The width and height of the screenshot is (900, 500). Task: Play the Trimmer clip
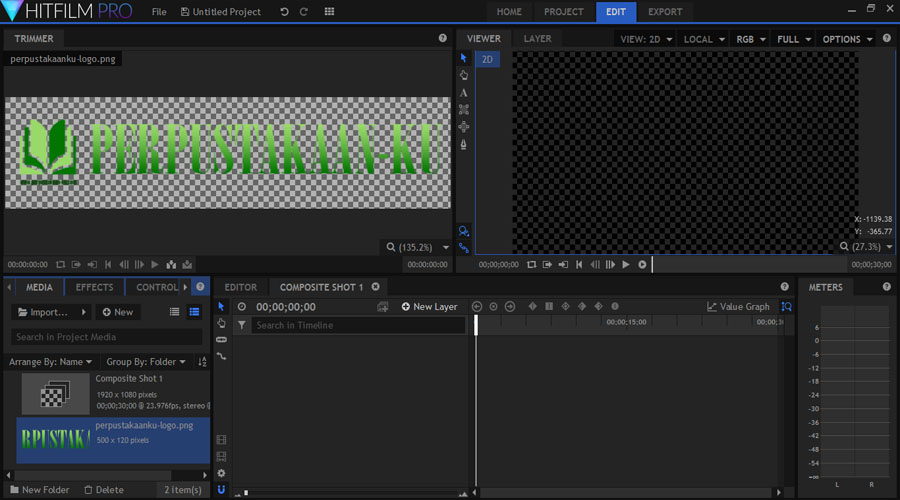154,265
